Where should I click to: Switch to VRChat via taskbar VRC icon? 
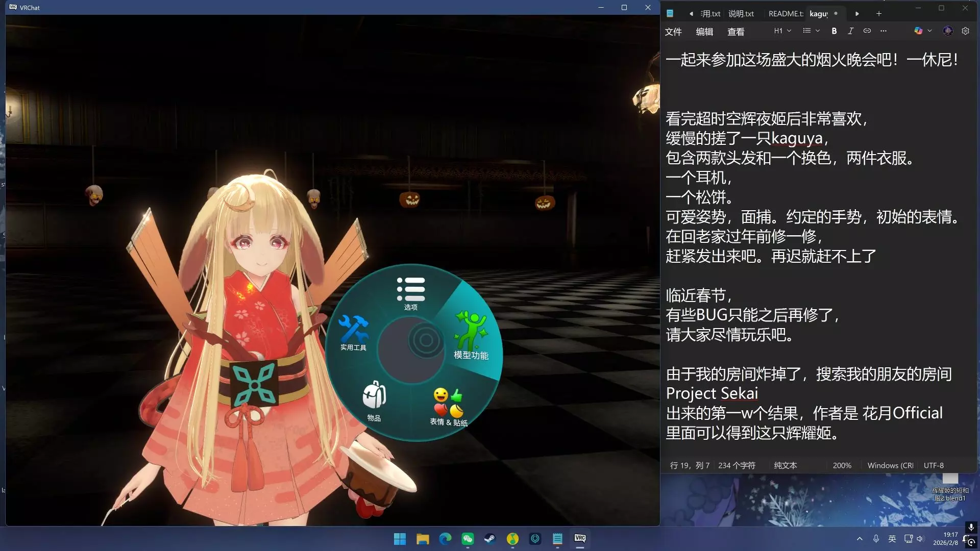[x=580, y=539]
